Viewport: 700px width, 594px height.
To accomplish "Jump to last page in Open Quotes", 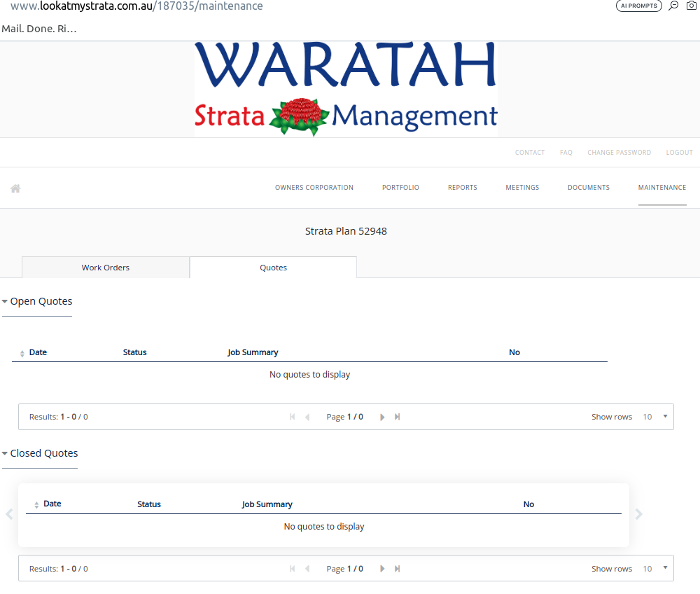I will pos(398,417).
